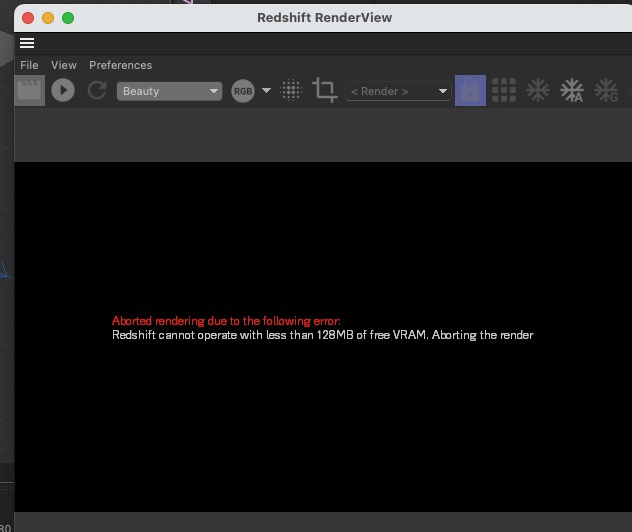
Task: Click the bucket grid icon
Action: 504,90
